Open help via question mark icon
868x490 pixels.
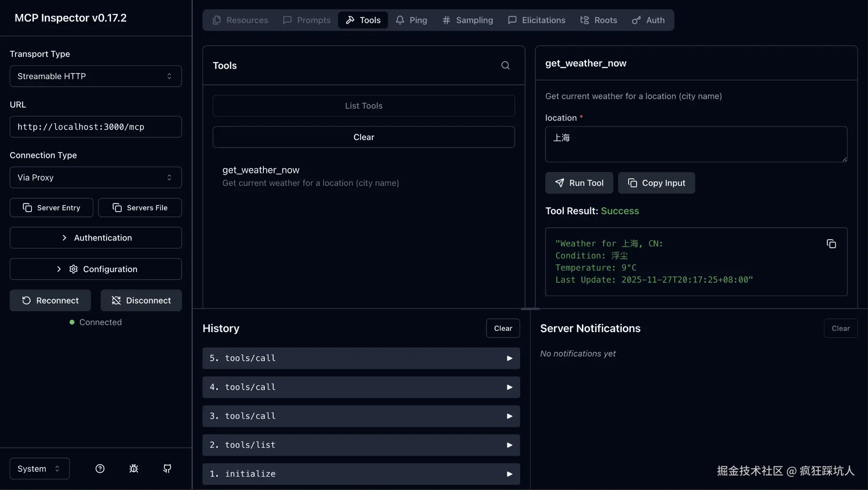(100, 469)
